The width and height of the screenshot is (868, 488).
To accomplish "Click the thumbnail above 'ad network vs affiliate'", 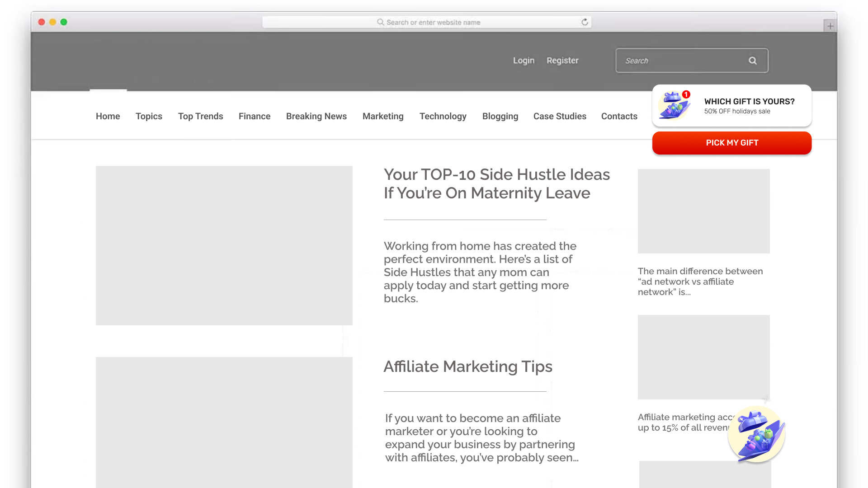I will point(703,211).
